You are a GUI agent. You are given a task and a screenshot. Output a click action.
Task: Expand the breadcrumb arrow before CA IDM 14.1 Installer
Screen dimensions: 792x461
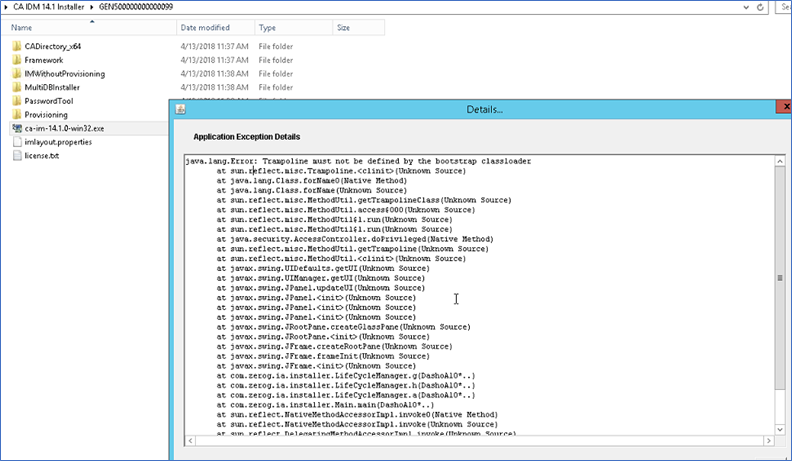click(x=6, y=7)
